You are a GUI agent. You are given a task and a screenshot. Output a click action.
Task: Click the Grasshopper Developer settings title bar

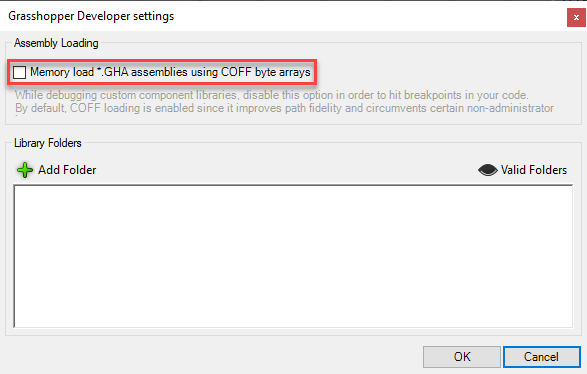pyautogui.click(x=283, y=16)
